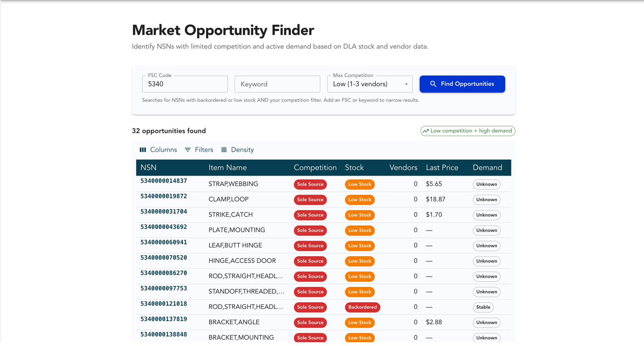The width and height of the screenshot is (644, 346).
Task: Sort by the Stock column header
Action: tap(354, 167)
